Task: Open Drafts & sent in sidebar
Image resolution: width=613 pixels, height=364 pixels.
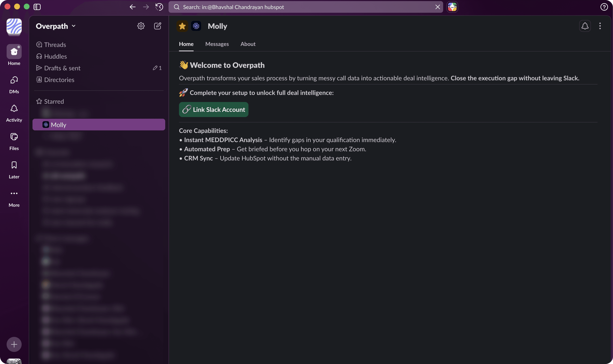Action: click(x=62, y=68)
